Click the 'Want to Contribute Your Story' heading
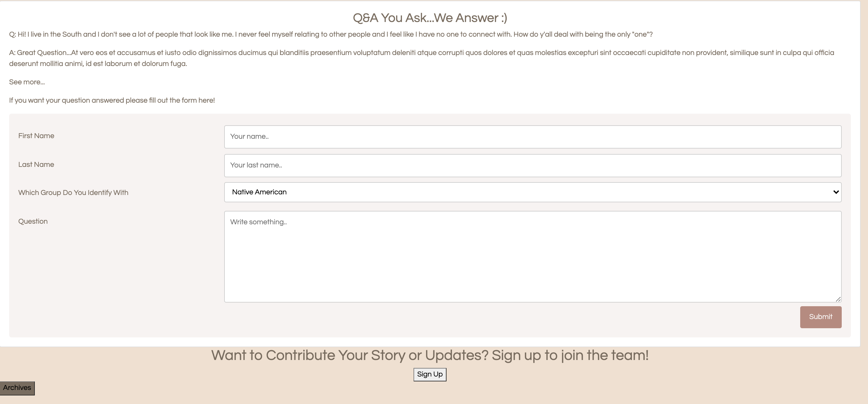This screenshot has width=868, height=404. click(430, 355)
